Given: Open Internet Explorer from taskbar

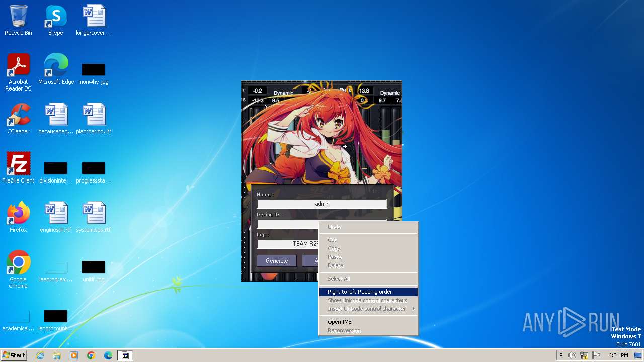Looking at the screenshot, I should 40,355.
